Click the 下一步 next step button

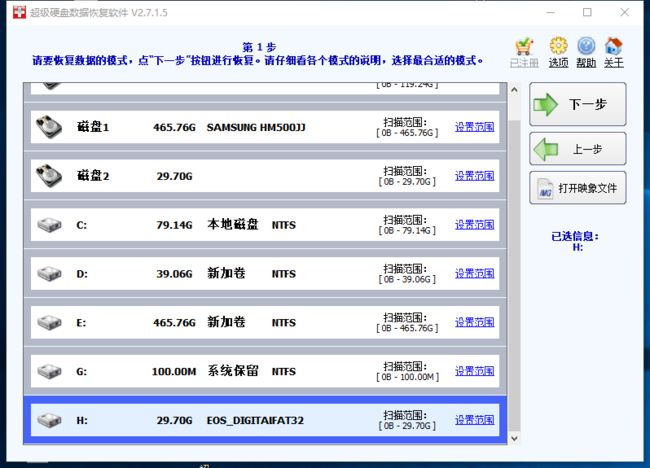pos(577,104)
